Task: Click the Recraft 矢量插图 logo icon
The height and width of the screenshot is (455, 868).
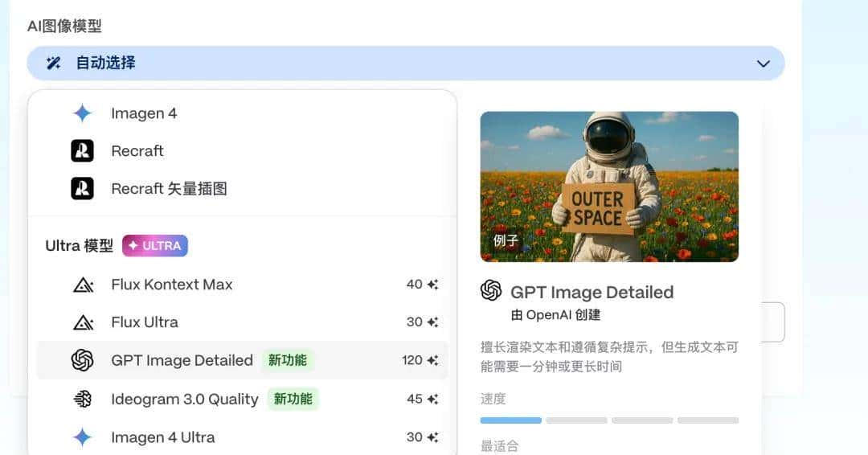Action: tap(82, 189)
